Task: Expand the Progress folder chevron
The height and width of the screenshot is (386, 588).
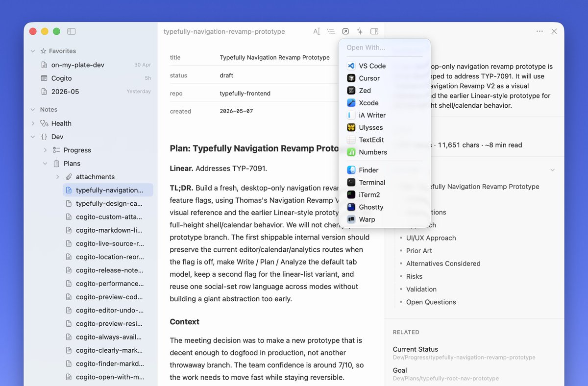Action: (x=45, y=150)
